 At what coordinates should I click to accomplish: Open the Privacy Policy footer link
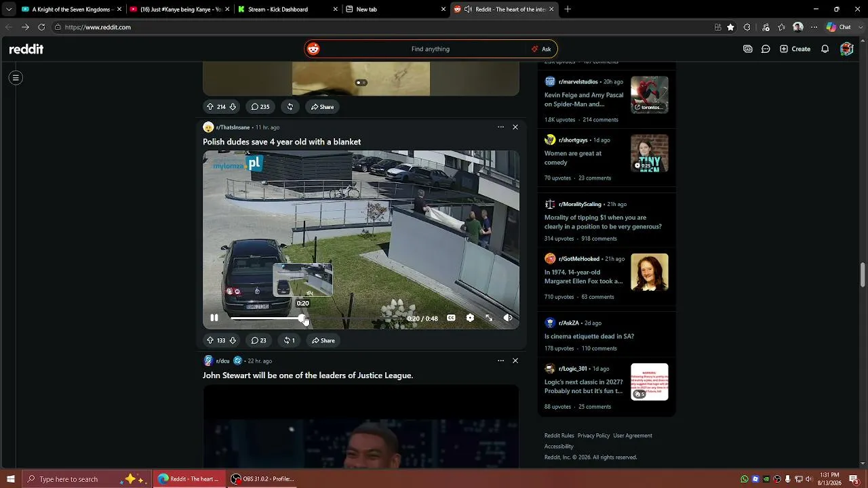pos(594,436)
